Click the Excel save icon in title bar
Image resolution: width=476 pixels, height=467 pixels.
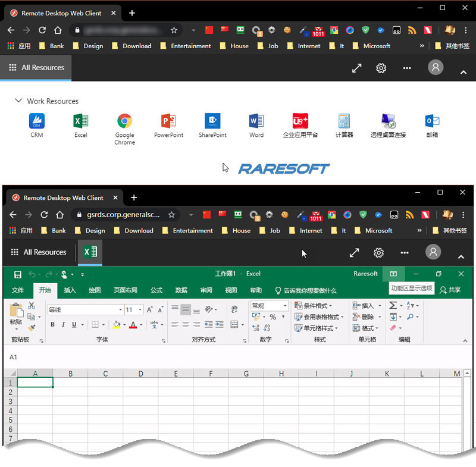(x=18, y=274)
